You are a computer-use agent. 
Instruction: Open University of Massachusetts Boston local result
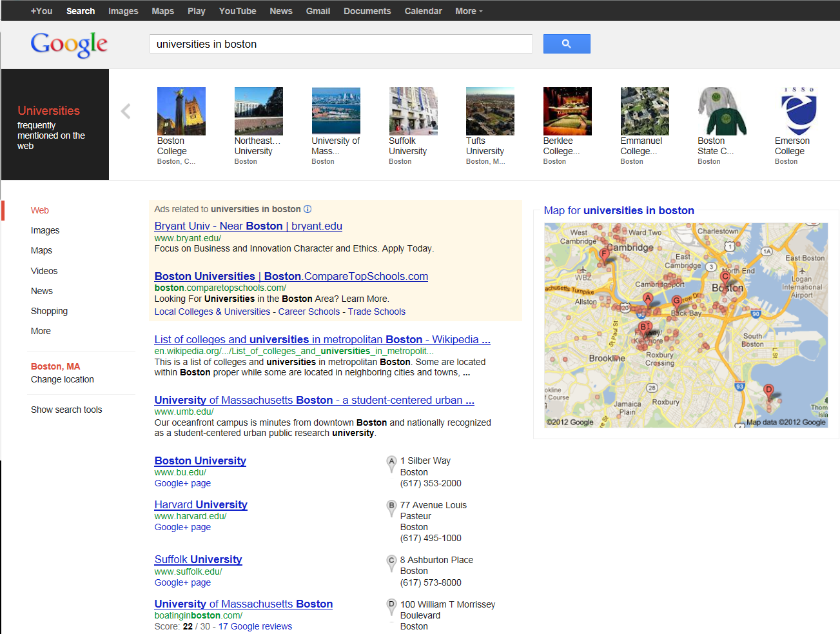(244, 604)
